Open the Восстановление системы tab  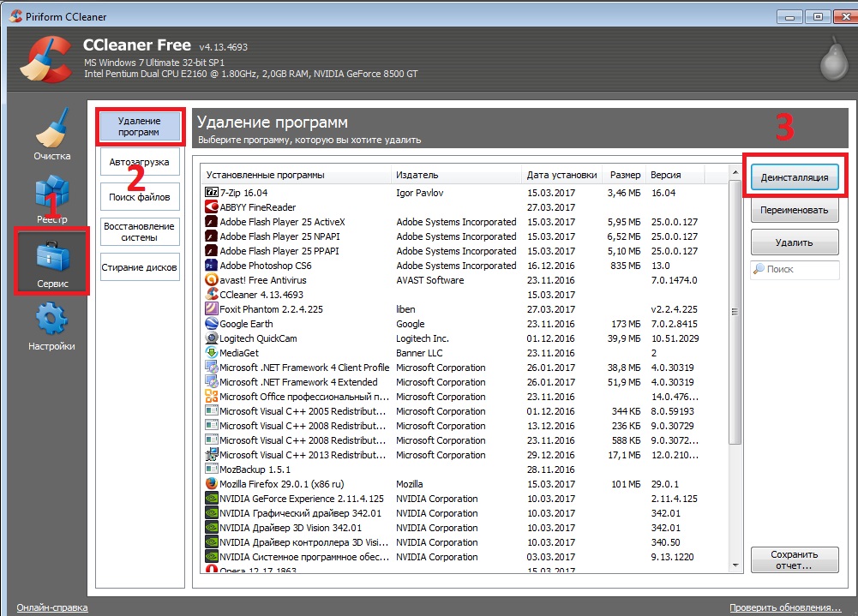[140, 232]
